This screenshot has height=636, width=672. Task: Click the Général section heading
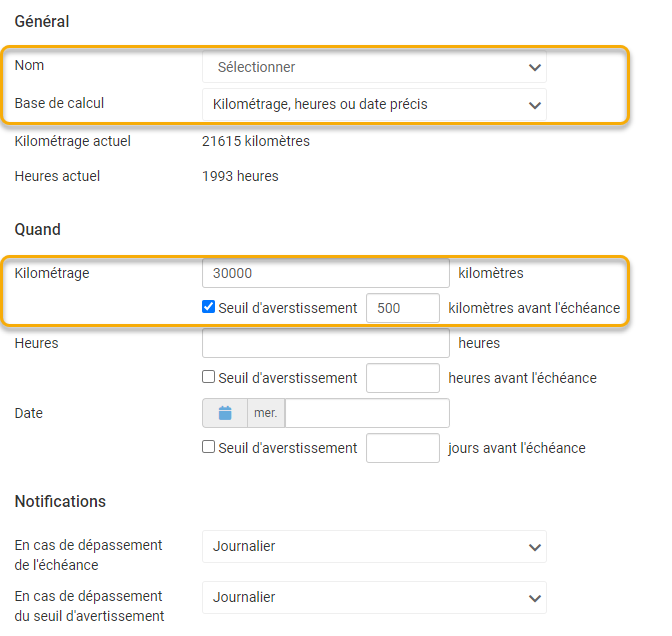click(x=42, y=21)
